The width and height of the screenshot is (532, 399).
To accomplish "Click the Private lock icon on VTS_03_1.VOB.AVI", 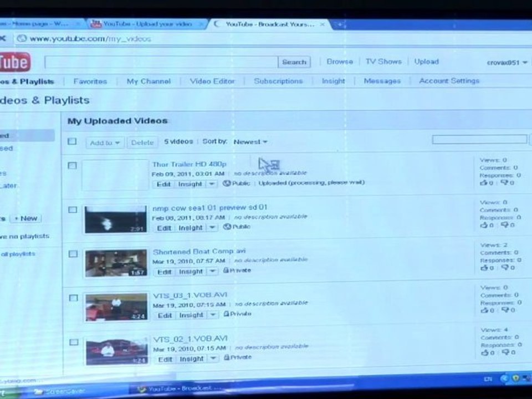I will pyautogui.click(x=226, y=314).
